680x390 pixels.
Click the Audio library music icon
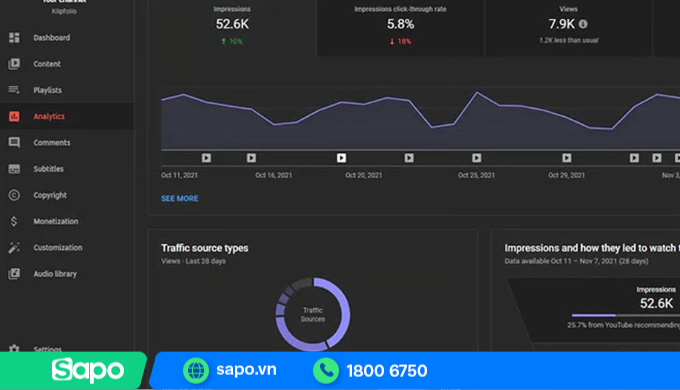coord(14,274)
